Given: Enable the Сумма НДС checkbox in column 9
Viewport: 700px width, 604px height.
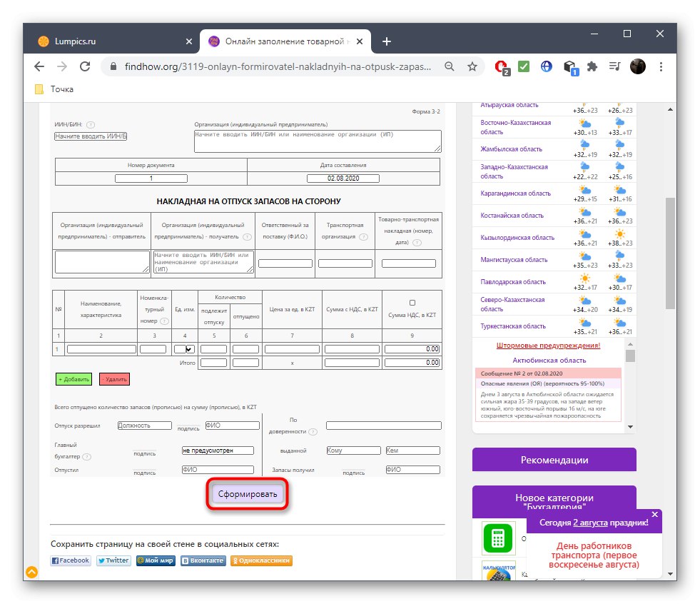Looking at the screenshot, I should (412, 303).
